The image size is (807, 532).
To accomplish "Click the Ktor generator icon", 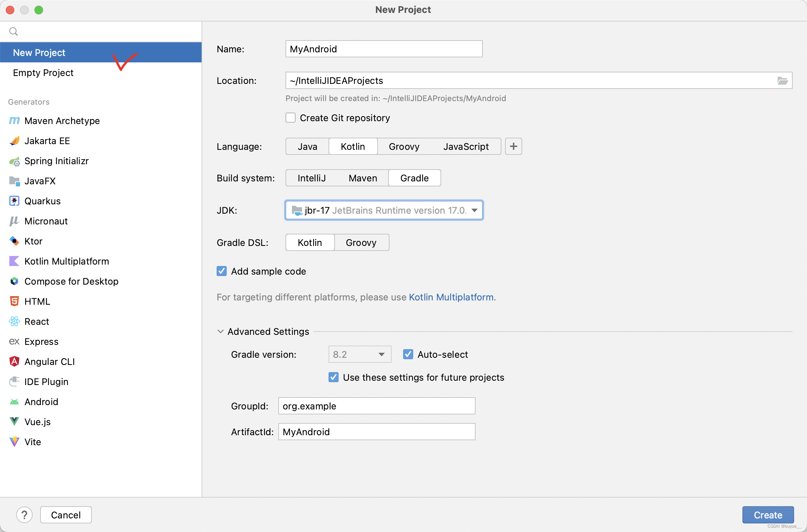I will tap(14, 241).
